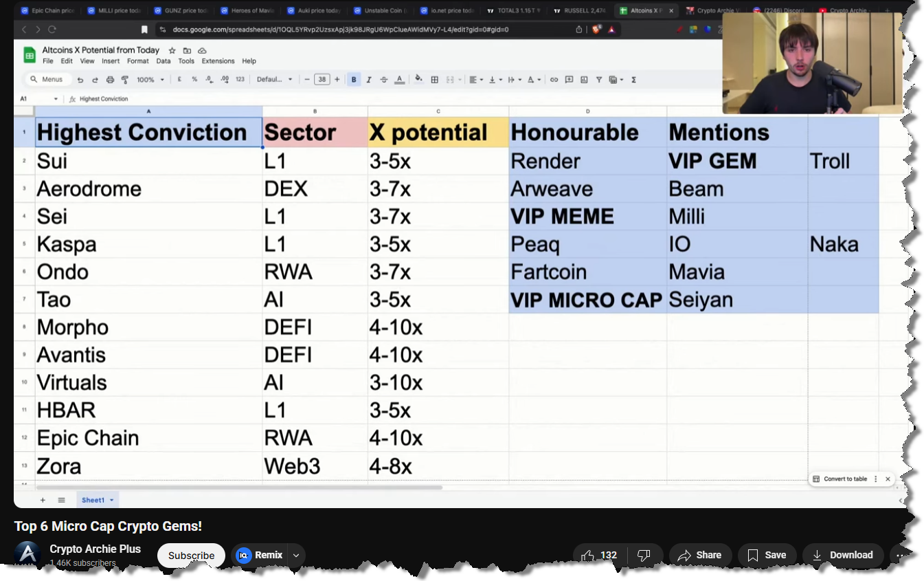Click the Create a filter funnel icon
This screenshot has width=924, height=581.
(x=599, y=80)
